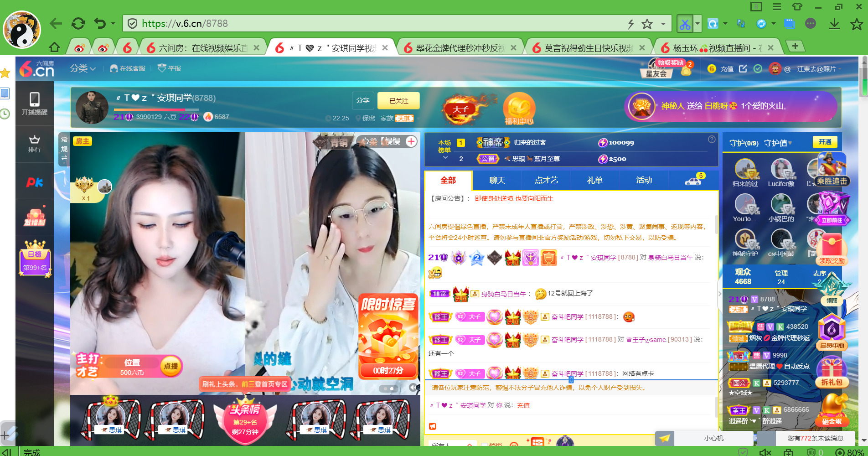Click the 举报 report link
Image resolution: width=868 pixels, height=456 pixels.
[169, 68]
